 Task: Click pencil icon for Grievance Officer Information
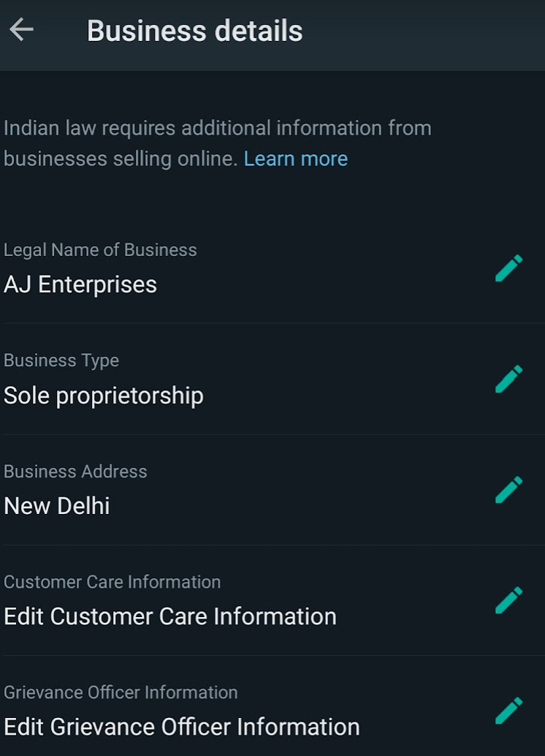tap(508, 710)
